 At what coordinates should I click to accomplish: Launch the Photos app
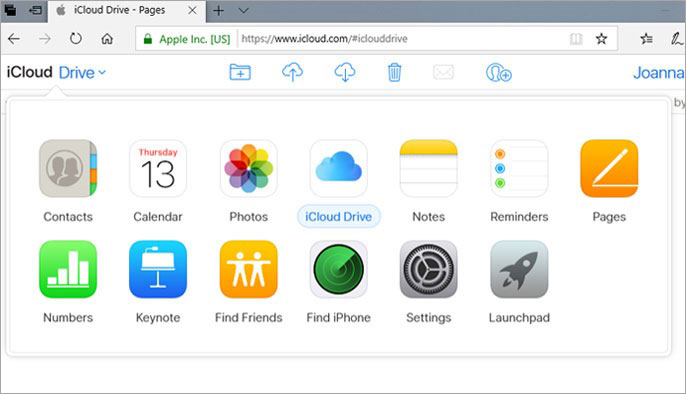pos(248,168)
